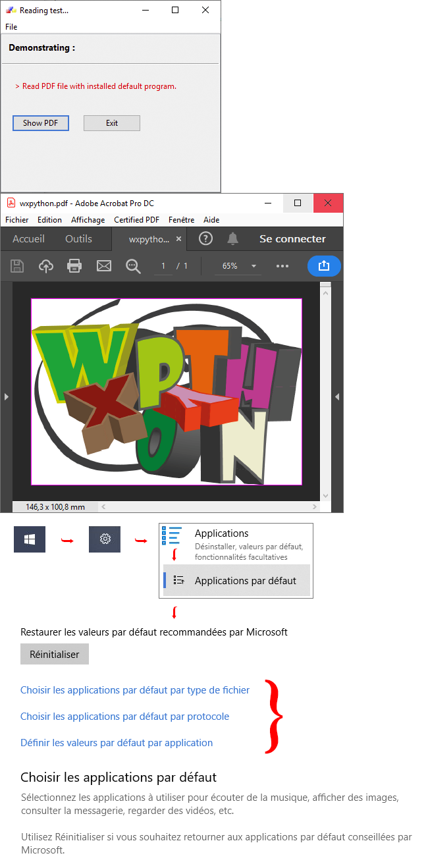Open the three-dots more tools menu

(x=282, y=266)
